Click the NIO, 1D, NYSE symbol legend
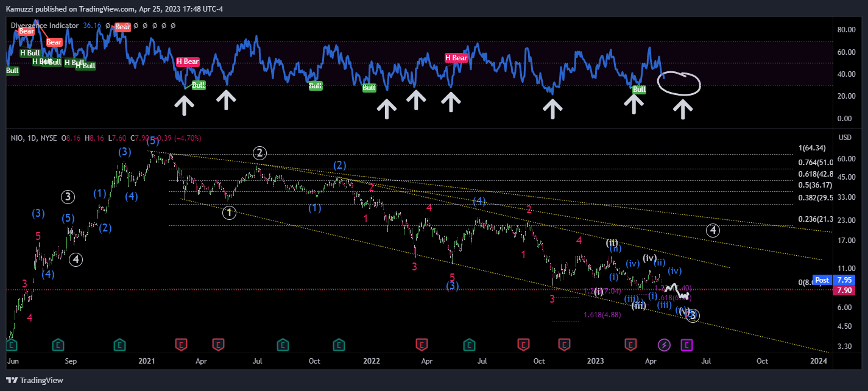Viewport: 868px width, 391px height. pos(35,138)
